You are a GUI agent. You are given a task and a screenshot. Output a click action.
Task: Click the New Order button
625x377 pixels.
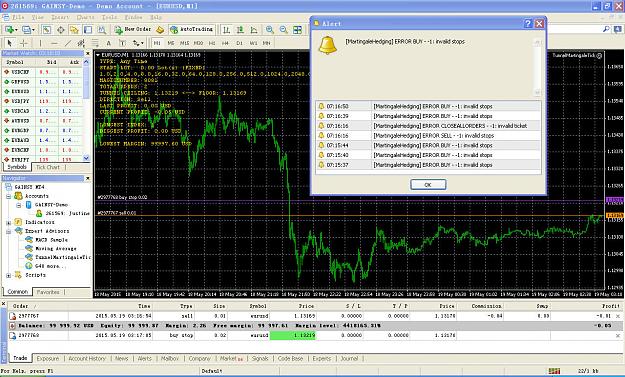pyautogui.click(x=133, y=29)
